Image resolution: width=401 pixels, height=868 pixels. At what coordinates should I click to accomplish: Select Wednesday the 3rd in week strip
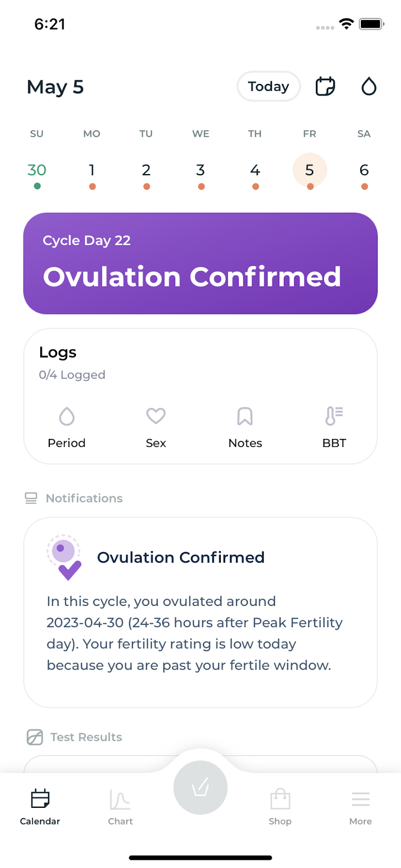click(200, 170)
